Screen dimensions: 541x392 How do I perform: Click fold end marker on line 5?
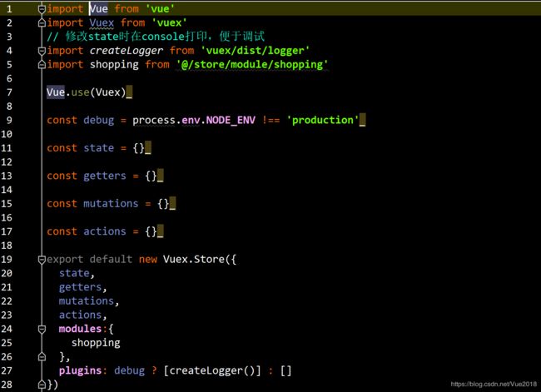pos(42,65)
